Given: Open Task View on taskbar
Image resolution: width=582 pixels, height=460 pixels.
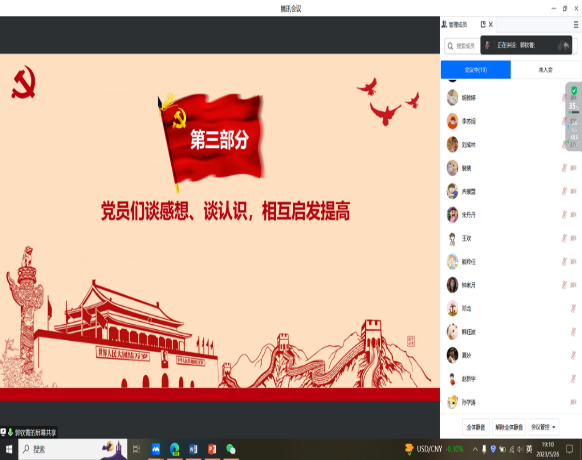Looking at the screenshot, I should point(136,449).
